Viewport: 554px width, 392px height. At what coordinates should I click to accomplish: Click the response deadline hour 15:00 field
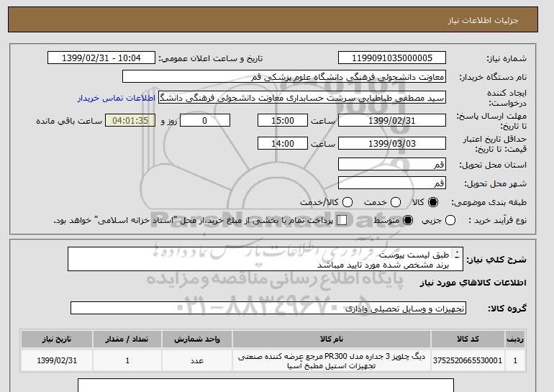pyautogui.click(x=283, y=120)
